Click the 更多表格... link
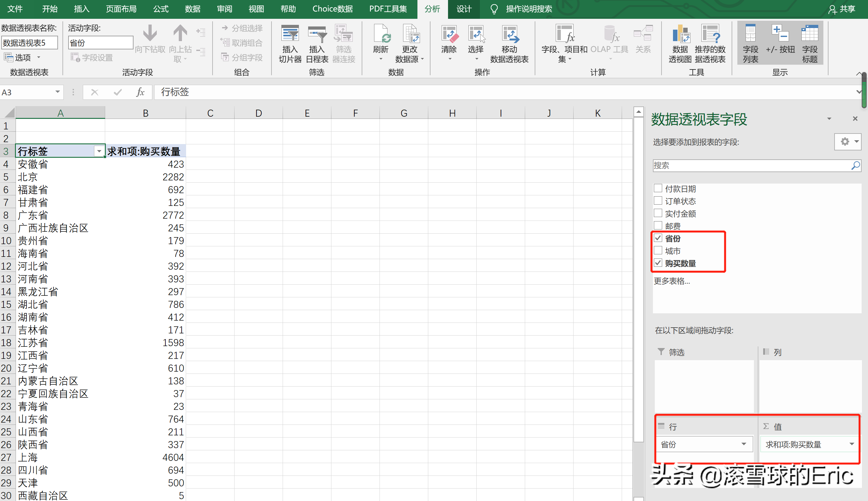 (x=672, y=281)
